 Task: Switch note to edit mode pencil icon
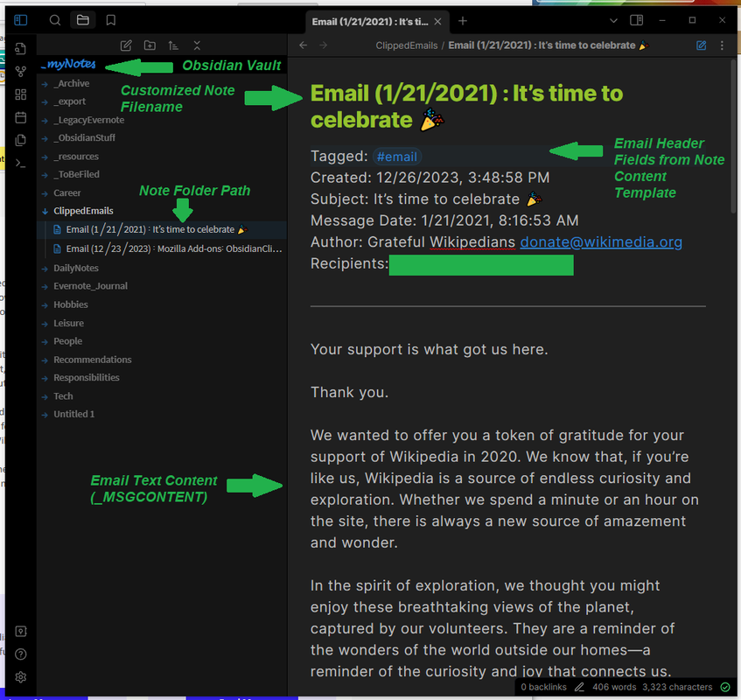pos(702,45)
